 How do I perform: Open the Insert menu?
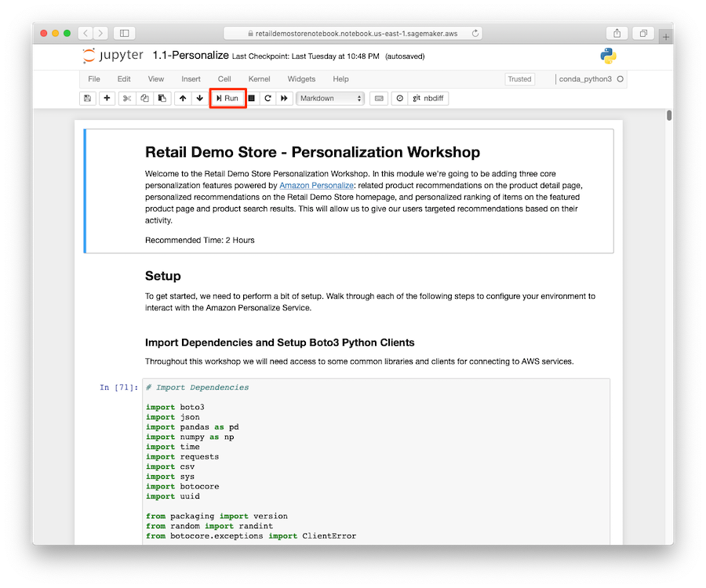[x=191, y=78]
